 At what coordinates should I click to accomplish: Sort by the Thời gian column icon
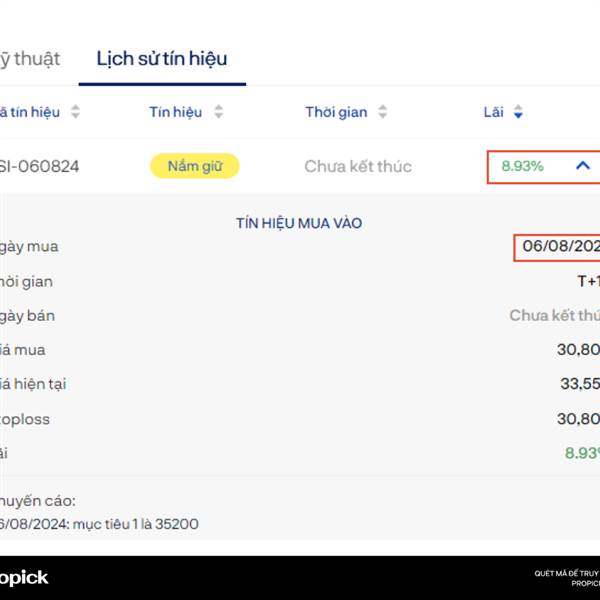pyautogui.click(x=383, y=112)
